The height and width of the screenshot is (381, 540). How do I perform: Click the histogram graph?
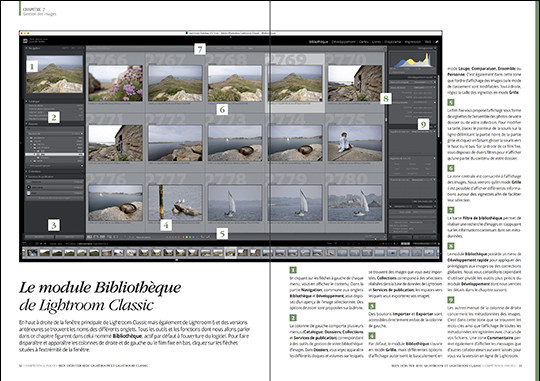pos(413,59)
